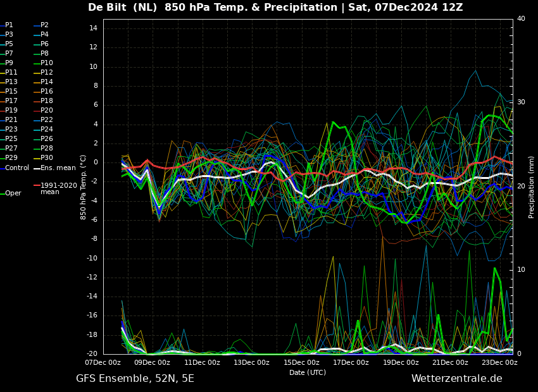Select the Oper legend entry
This screenshot has width=538, height=392.
coord(13,193)
